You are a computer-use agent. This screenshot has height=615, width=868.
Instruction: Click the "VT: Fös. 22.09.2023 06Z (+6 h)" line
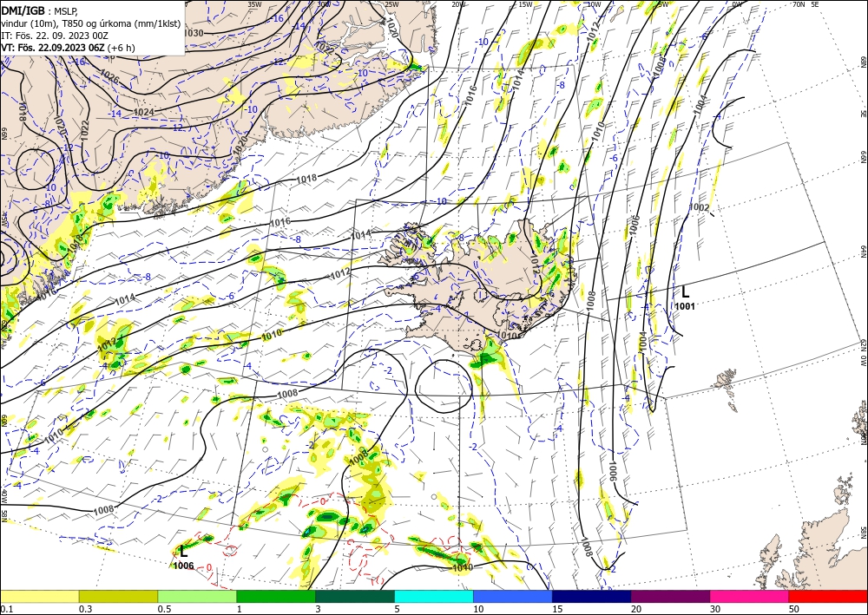[68, 48]
